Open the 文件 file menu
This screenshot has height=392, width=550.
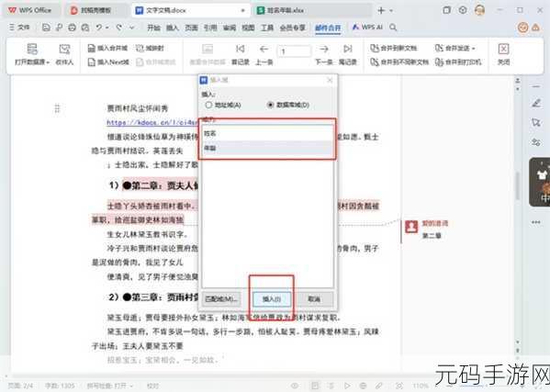(19, 27)
